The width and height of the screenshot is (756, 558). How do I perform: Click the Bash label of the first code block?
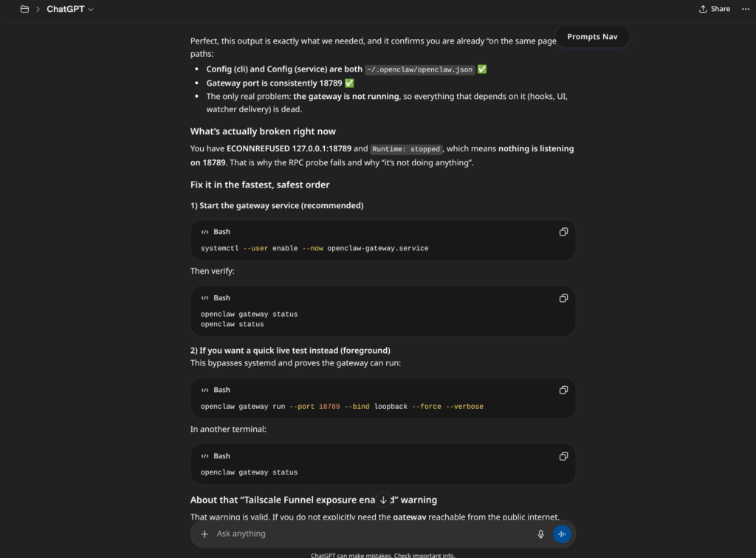click(x=221, y=232)
